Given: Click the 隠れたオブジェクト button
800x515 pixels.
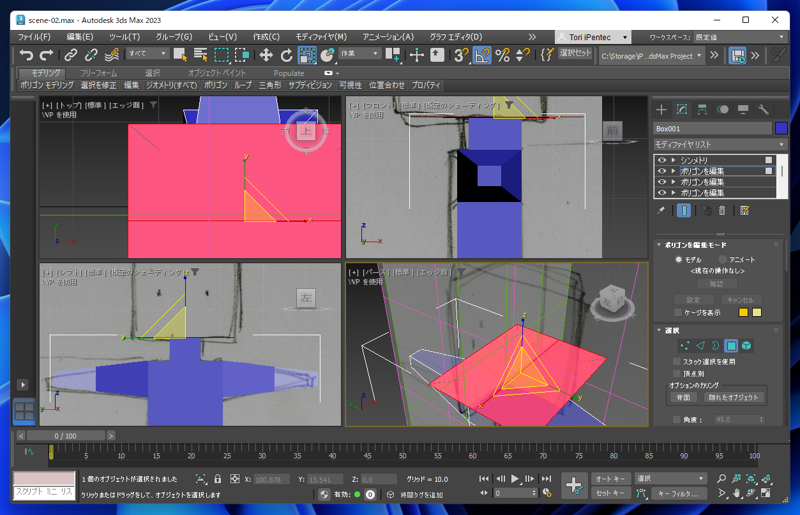Looking at the screenshot, I should coord(733,398).
